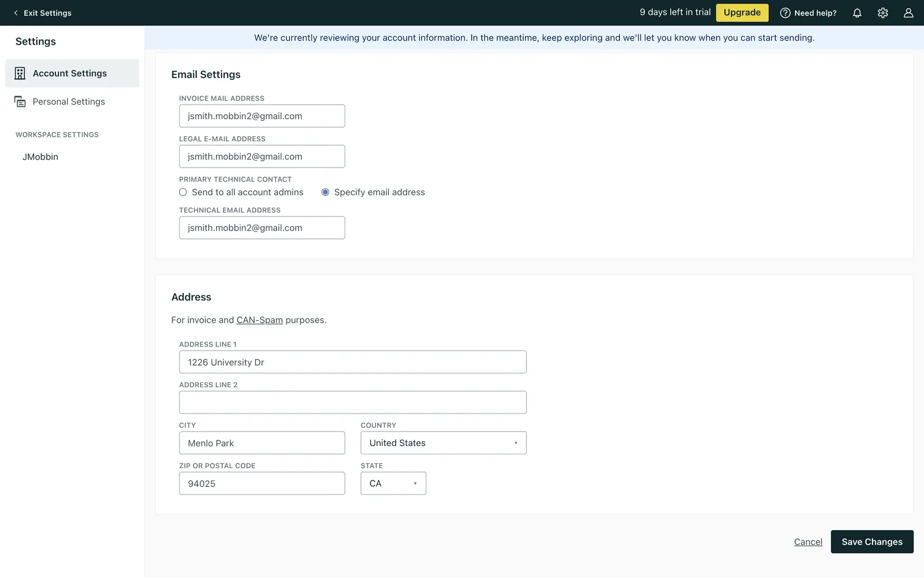This screenshot has height=578, width=924.
Task: Click the Account Settings building icon
Action: point(20,73)
